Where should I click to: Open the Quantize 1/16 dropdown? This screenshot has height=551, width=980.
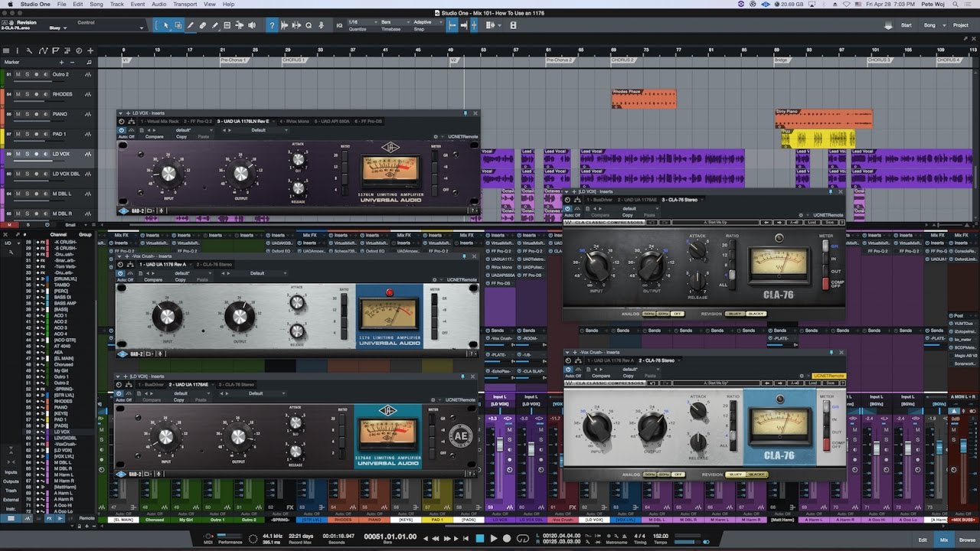[x=362, y=22]
